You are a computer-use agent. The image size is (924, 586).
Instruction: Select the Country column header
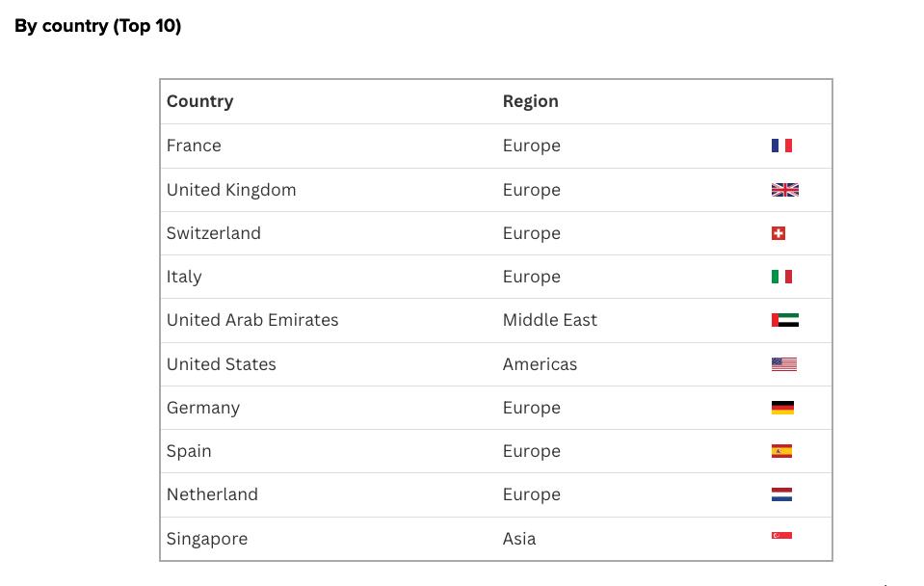(199, 101)
